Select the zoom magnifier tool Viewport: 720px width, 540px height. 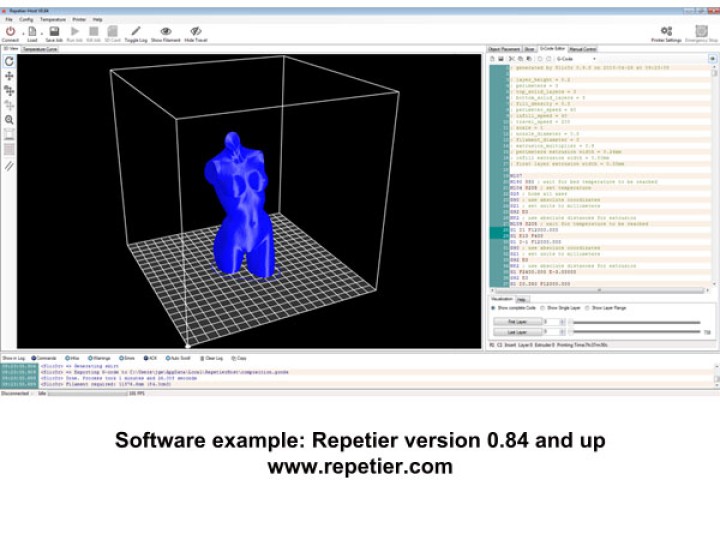point(9,120)
